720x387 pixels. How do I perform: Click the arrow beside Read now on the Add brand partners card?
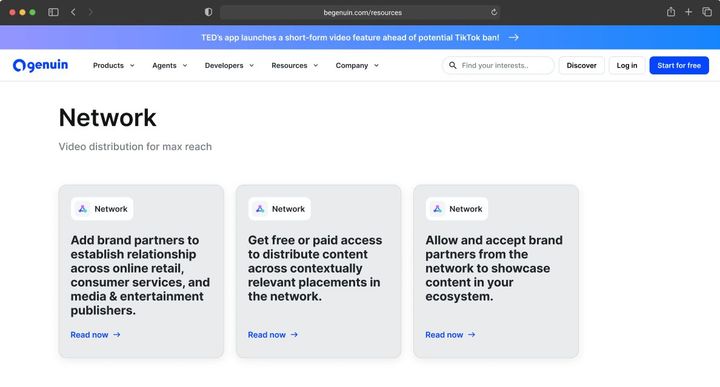[117, 335]
